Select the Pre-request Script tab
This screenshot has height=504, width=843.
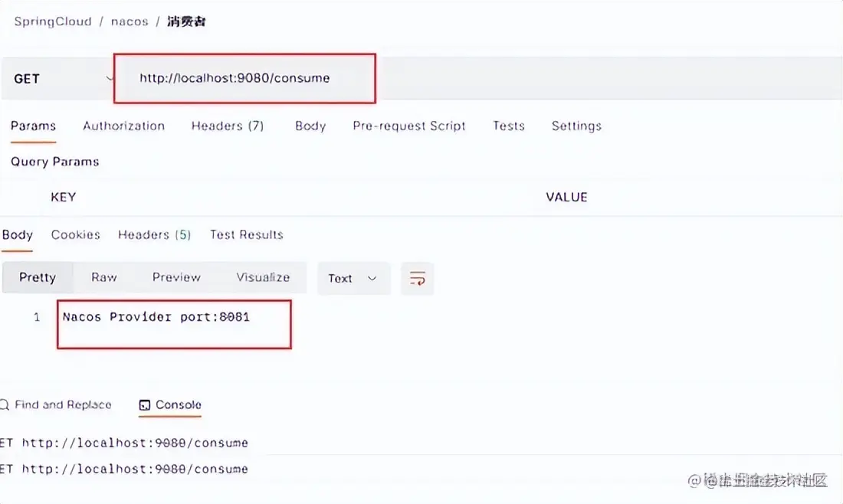click(x=408, y=126)
